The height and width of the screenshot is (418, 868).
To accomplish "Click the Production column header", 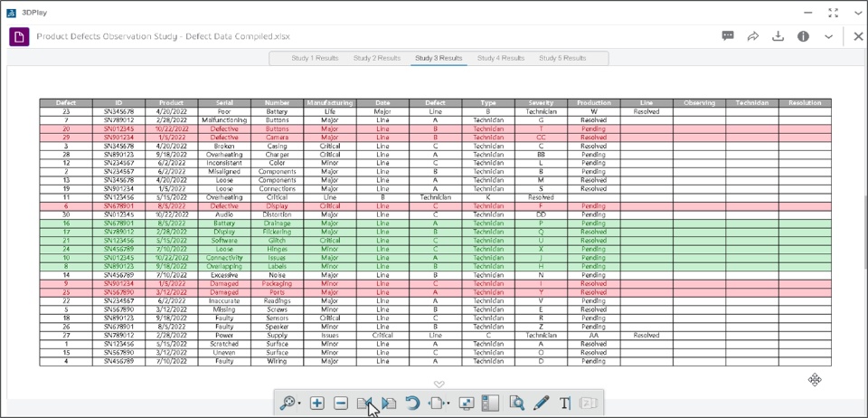I will click(594, 102).
